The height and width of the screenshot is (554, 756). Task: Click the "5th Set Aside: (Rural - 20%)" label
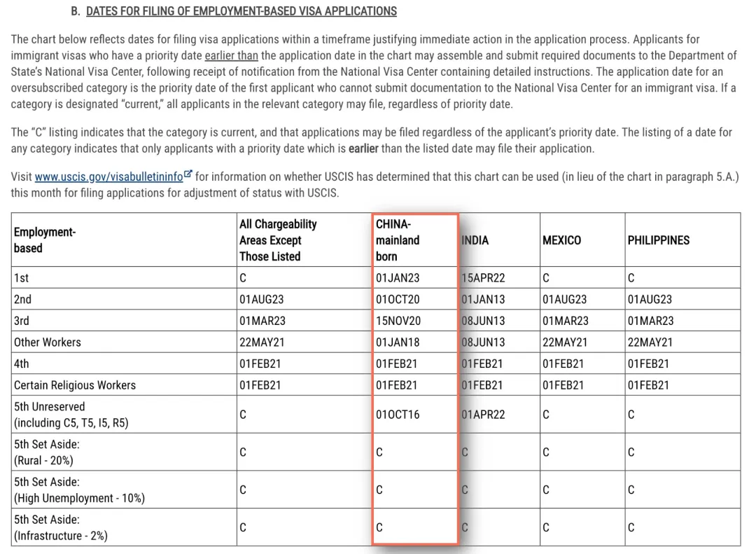[x=47, y=452]
